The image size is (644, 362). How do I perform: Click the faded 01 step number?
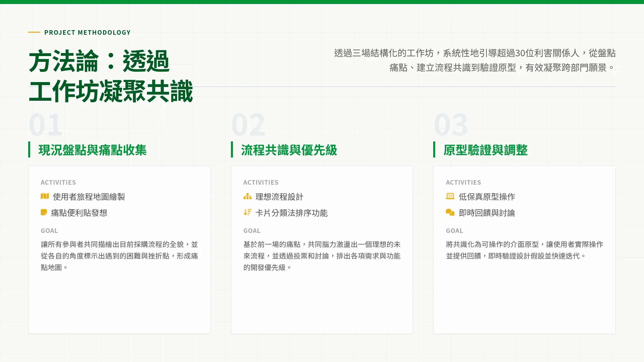click(x=46, y=124)
